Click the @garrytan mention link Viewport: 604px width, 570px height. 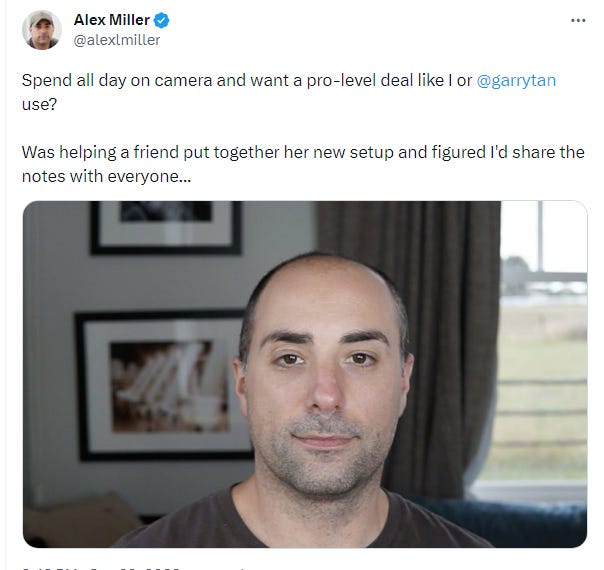coord(516,80)
